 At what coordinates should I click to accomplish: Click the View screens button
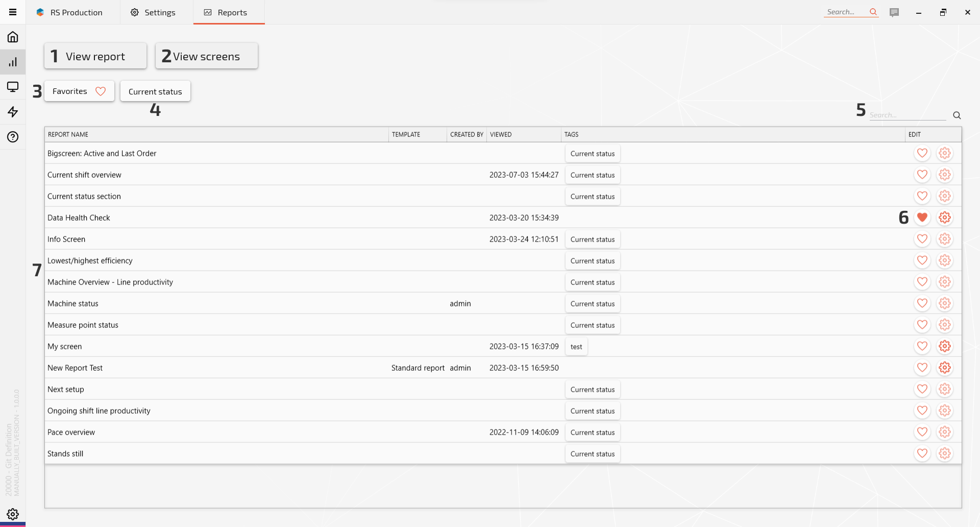pyautogui.click(x=206, y=56)
